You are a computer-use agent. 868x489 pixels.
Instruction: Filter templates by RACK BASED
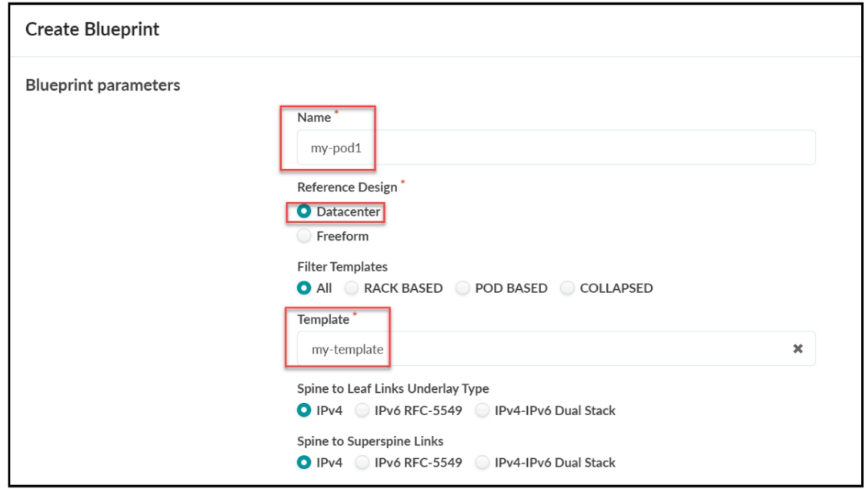352,288
